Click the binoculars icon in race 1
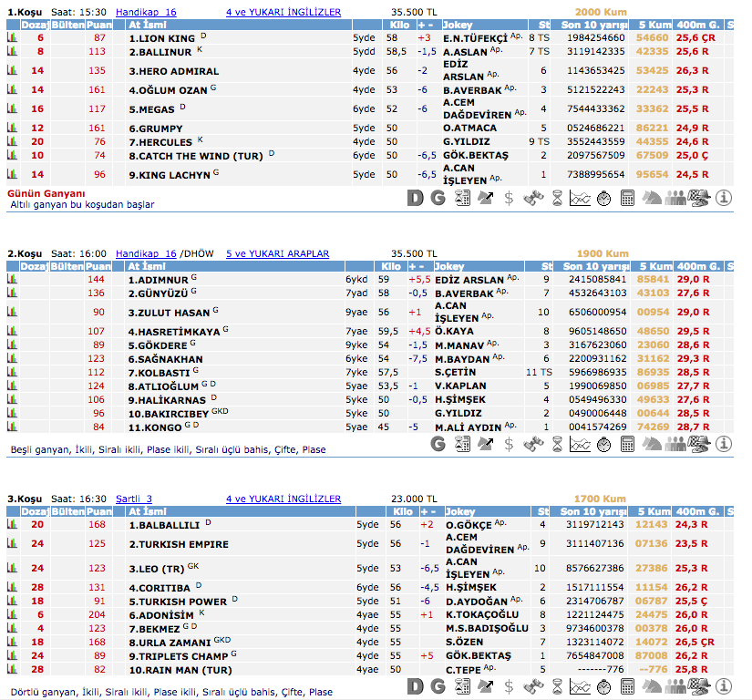The width and height of the screenshot is (752, 700). click(x=533, y=198)
